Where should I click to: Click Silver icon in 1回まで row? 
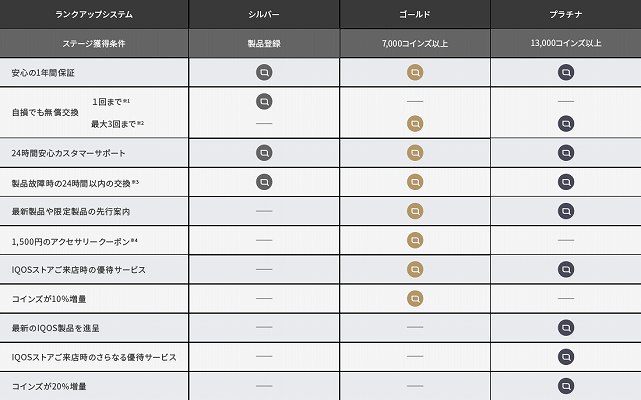pyautogui.click(x=264, y=101)
